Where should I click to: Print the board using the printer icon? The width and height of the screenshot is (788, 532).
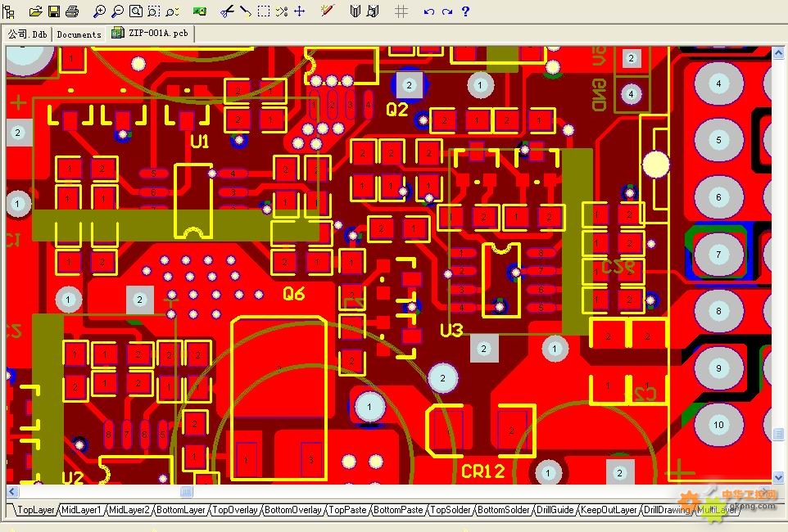72,11
